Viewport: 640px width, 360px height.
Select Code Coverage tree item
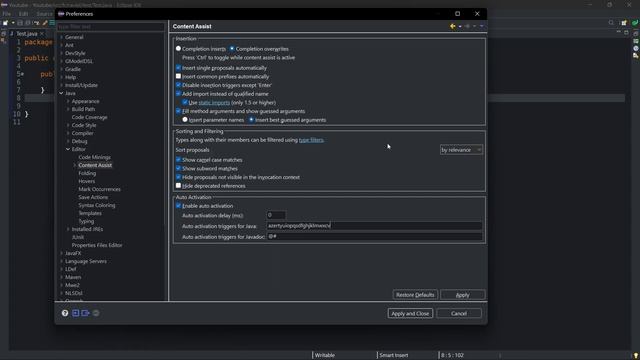pyautogui.click(x=89, y=117)
